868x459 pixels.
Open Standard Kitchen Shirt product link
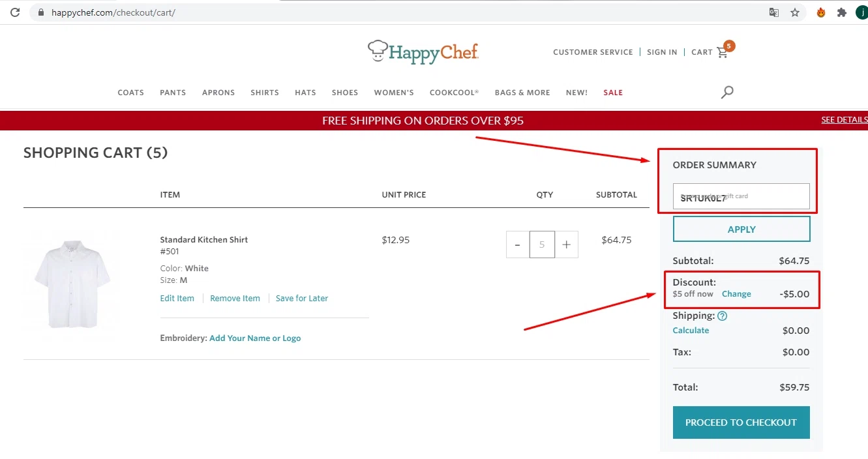(x=204, y=239)
